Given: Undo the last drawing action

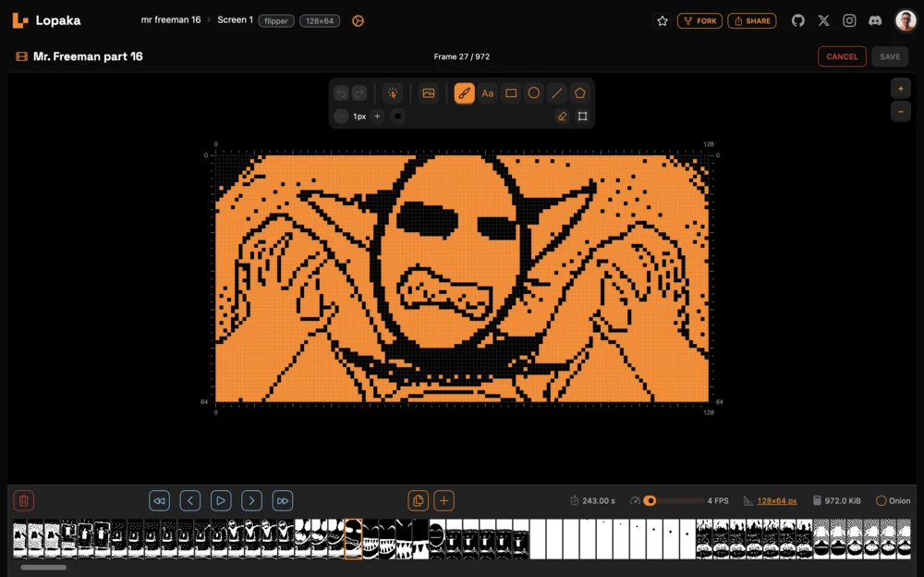Looking at the screenshot, I should coord(341,93).
